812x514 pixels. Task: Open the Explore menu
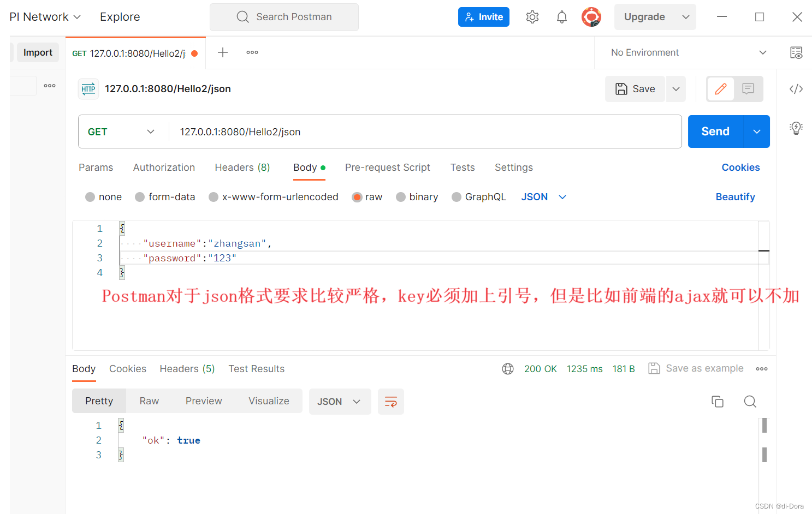(120, 17)
